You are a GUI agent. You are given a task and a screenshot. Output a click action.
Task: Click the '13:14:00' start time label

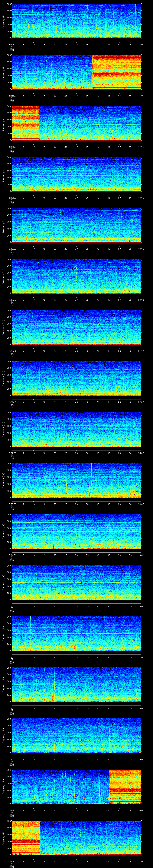tap(12, 44)
